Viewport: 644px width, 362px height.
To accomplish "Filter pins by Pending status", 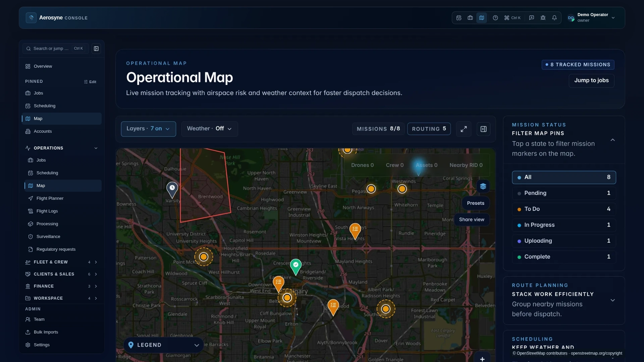I will coord(564,193).
